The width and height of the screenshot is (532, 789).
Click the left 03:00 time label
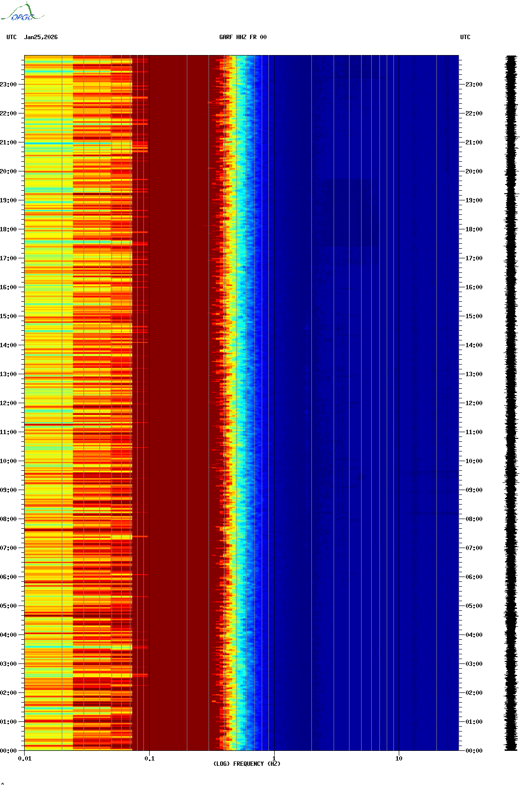[8, 664]
